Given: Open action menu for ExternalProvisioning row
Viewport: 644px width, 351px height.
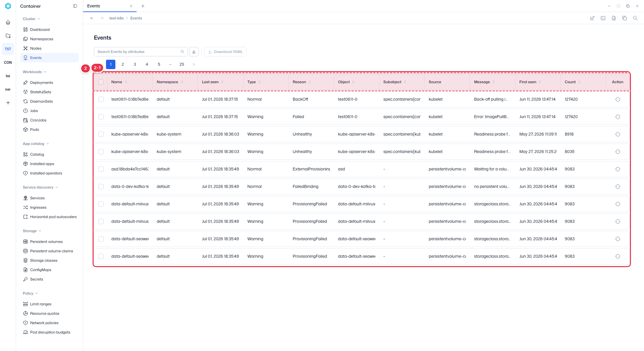Looking at the screenshot, I should (618, 169).
